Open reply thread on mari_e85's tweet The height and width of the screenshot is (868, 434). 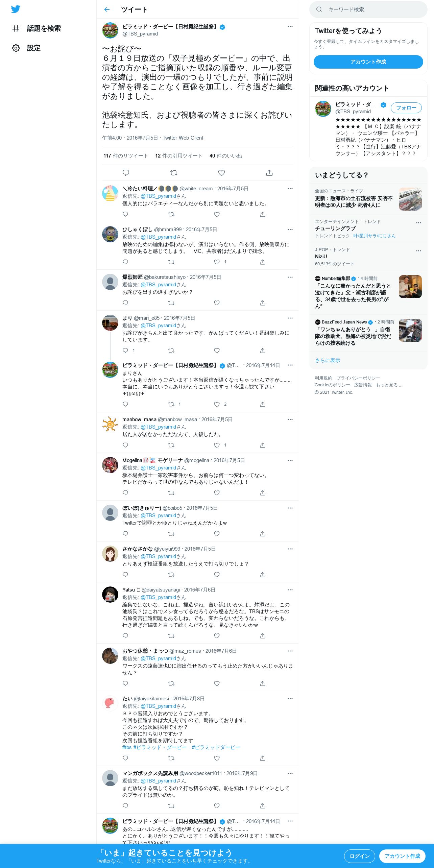[x=125, y=351]
